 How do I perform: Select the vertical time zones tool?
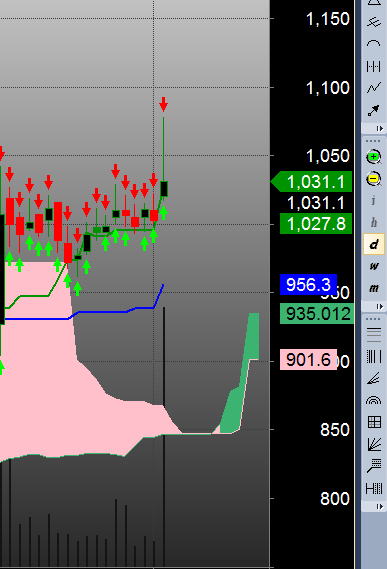[374, 356]
